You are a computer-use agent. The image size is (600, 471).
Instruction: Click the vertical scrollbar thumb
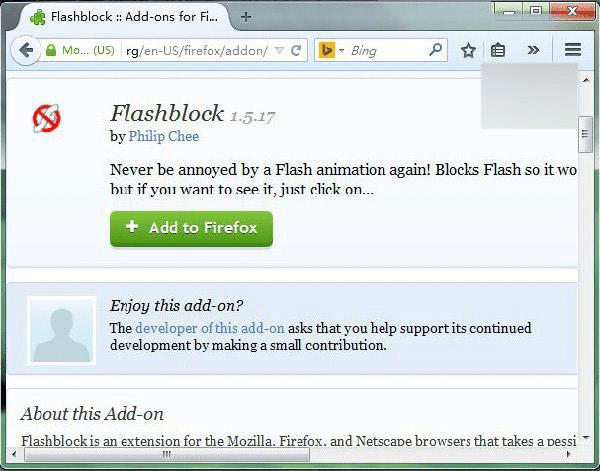pyautogui.click(x=585, y=135)
